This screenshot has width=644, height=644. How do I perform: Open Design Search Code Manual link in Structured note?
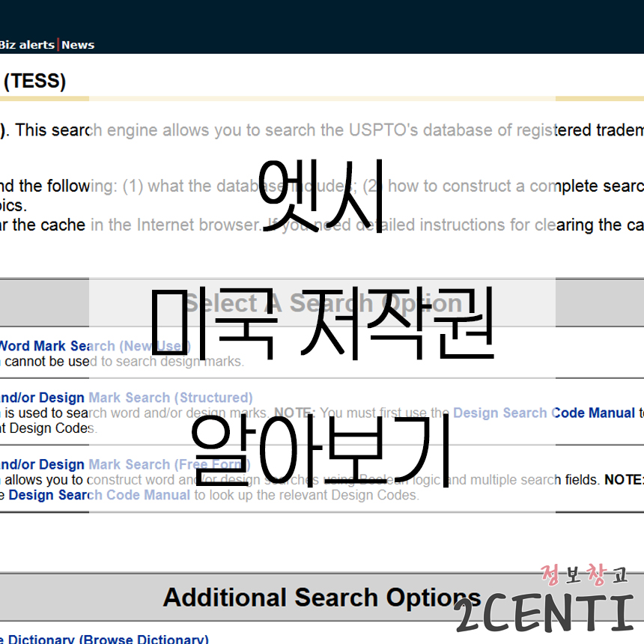pos(544,413)
